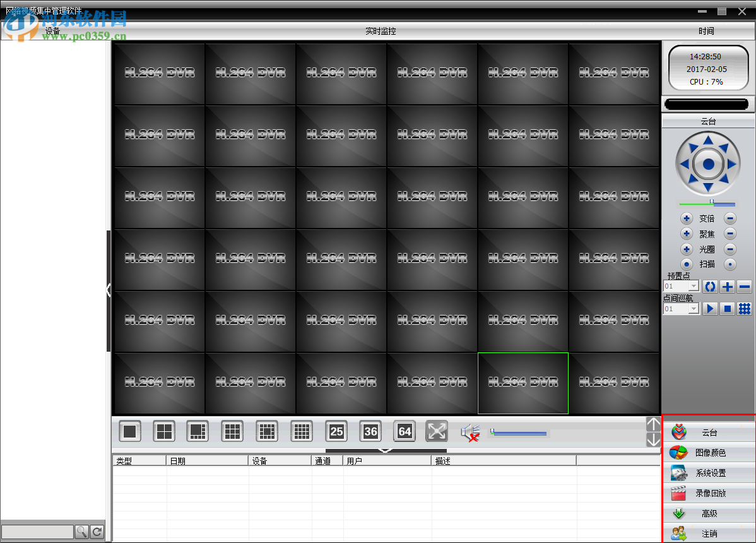
Task: Sort log by 类型 column
Action: click(x=139, y=461)
